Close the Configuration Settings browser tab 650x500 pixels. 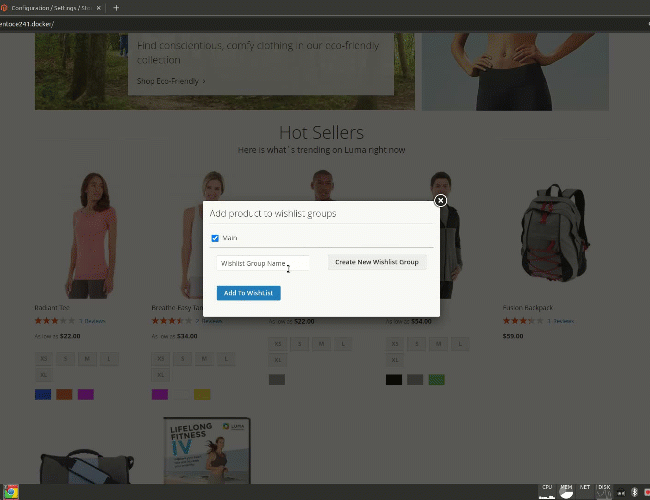pyautogui.click(x=100, y=7)
